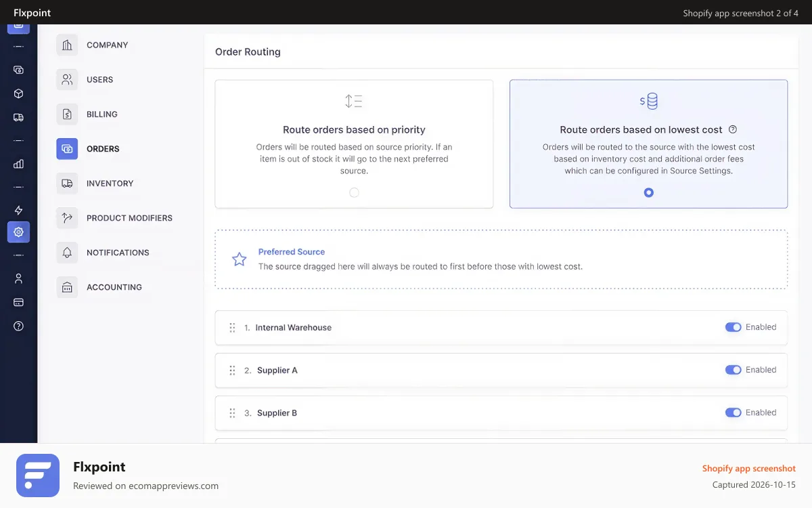Toggle Supplier B enabled switch

[734, 412]
